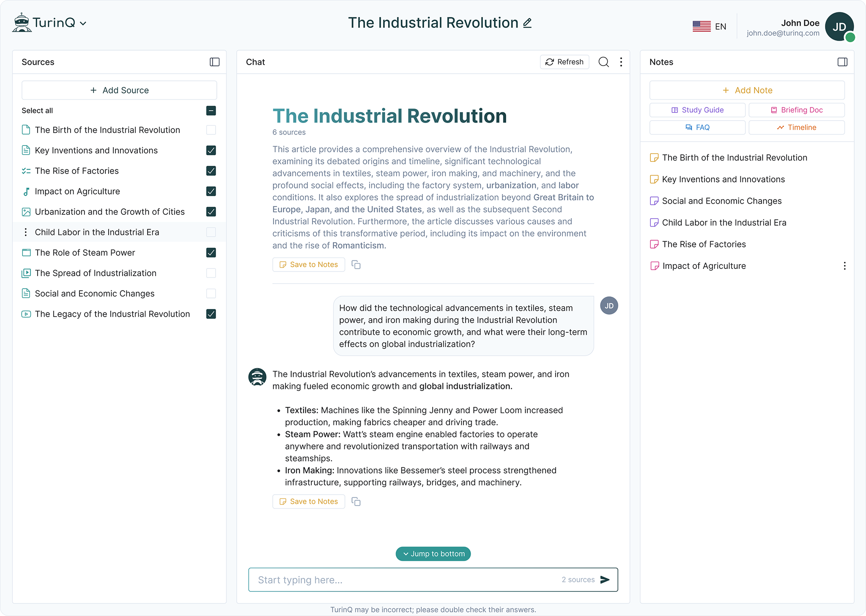Open the Child Labor in the Industrial Era note
Viewport: 866px width, 616px height.
[724, 223]
